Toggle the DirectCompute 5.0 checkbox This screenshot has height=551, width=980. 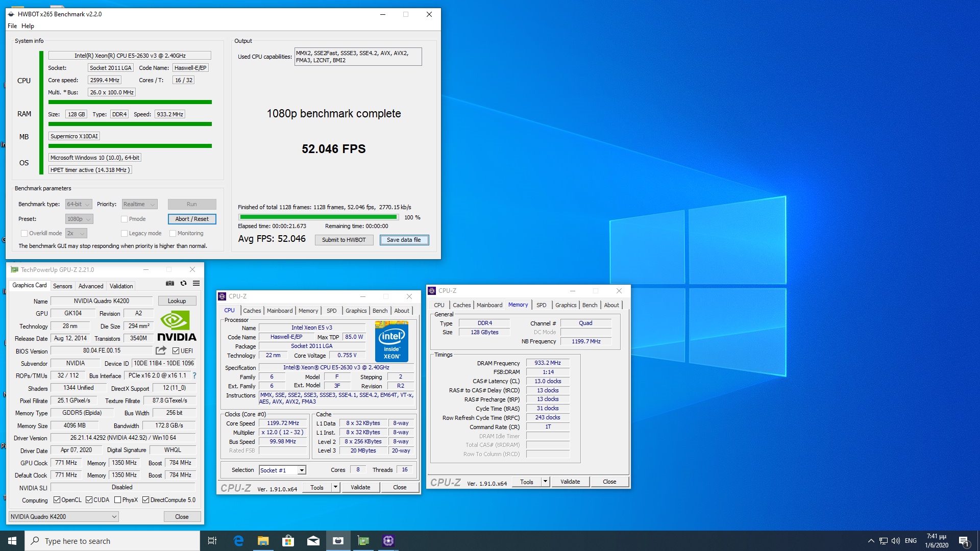coord(145,500)
